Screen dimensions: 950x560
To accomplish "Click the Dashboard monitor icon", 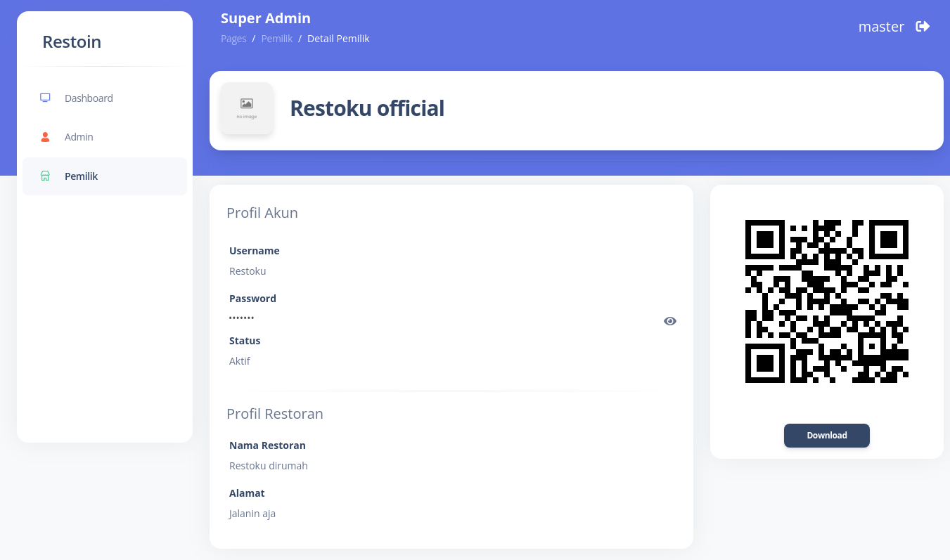I will pyautogui.click(x=45, y=98).
